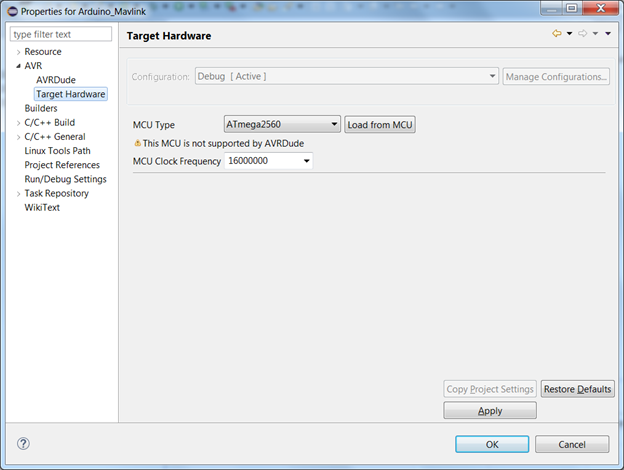Focus the type filter text field

61,34
